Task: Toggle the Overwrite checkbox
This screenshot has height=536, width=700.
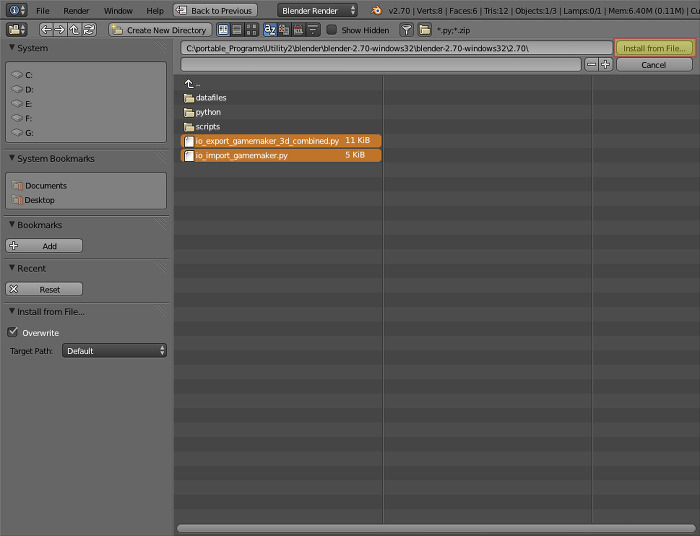Action: pos(12,332)
